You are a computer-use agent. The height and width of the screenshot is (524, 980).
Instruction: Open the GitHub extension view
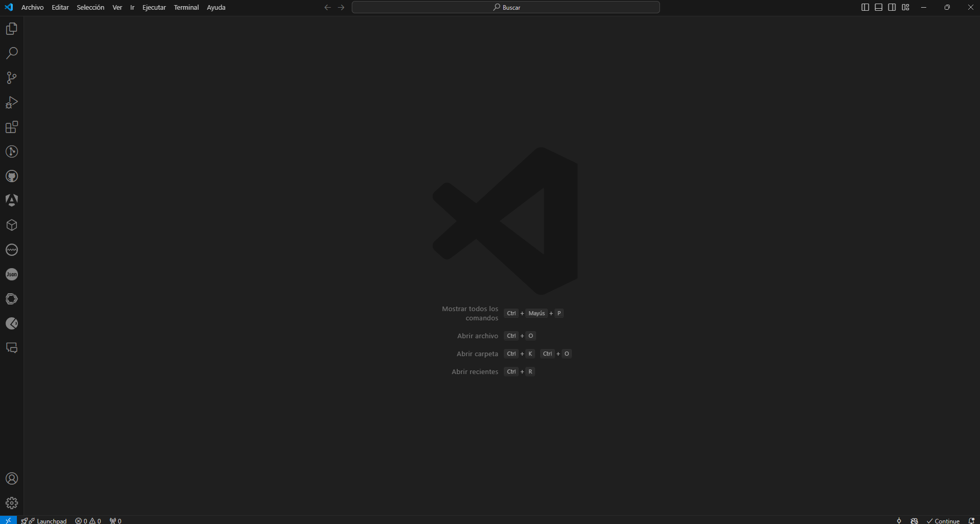coord(11,176)
